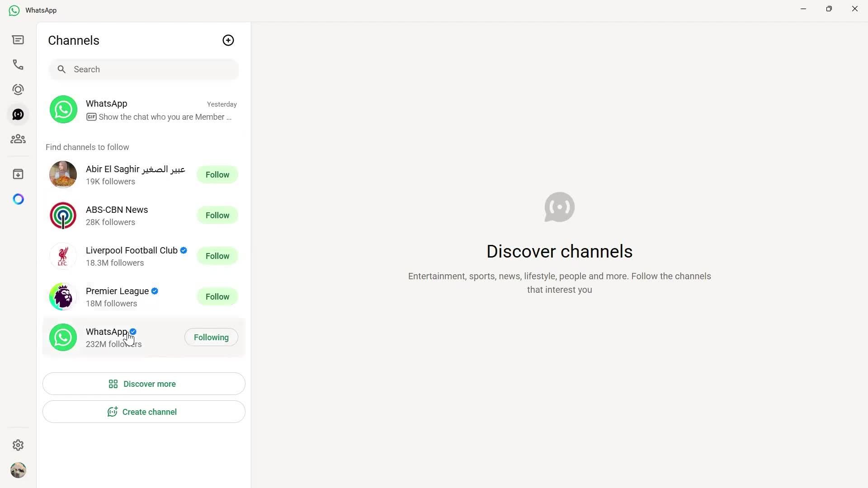Unfollow the WhatsApp channel
The height and width of the screenshot is (488, 868).
[211, 337]
